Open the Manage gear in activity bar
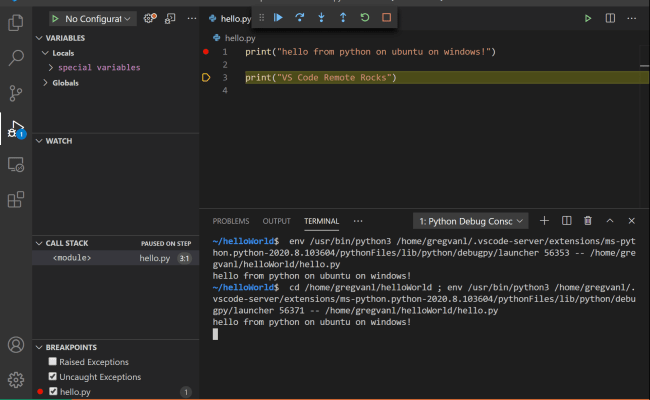 point(16,380)
